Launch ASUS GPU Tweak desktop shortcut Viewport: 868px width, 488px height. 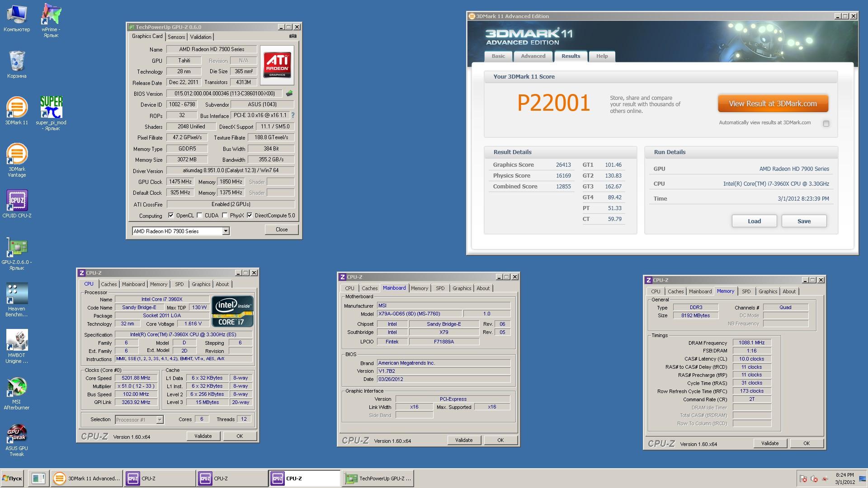[x=17, y=440]
